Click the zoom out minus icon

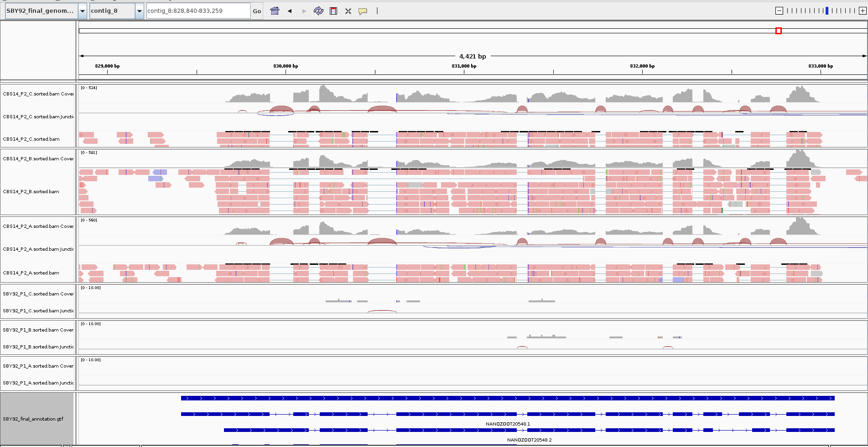point(779,11)
